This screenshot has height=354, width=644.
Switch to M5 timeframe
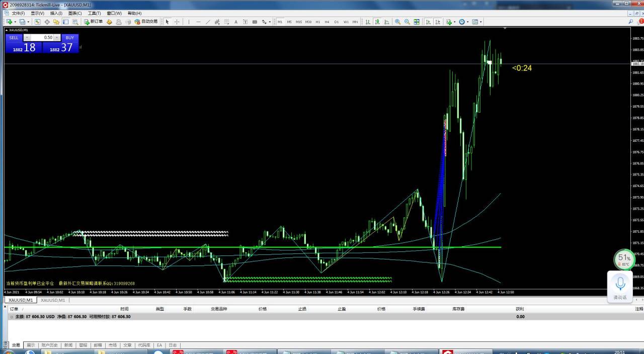(x=289, y=22)
